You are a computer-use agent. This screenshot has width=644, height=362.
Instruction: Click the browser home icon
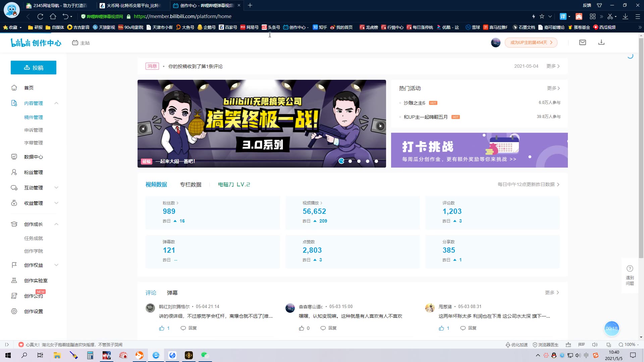tap(53, 16)
